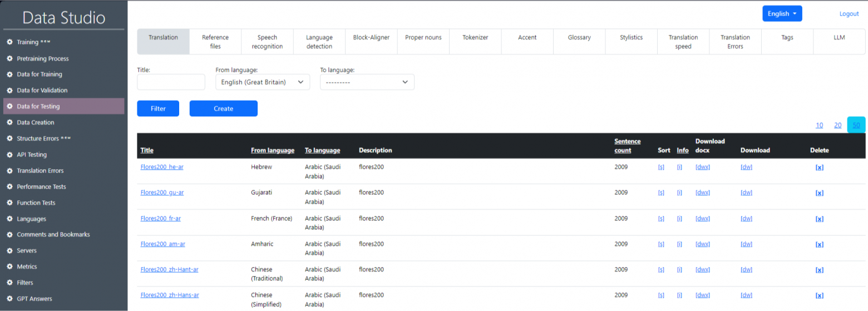This screenshot has width=868, height=311.
Task: Click [dw] download link for Flores200_am-ar
Action: tap(747, 244)
